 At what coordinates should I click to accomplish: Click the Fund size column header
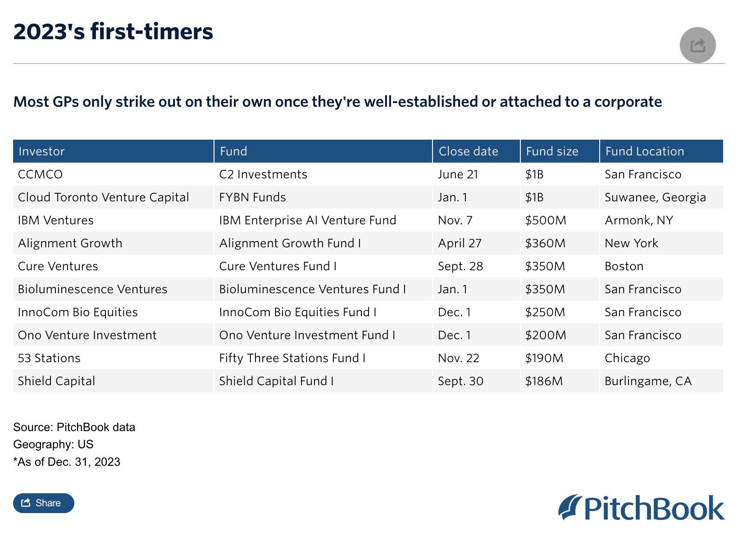coord(552,151)
